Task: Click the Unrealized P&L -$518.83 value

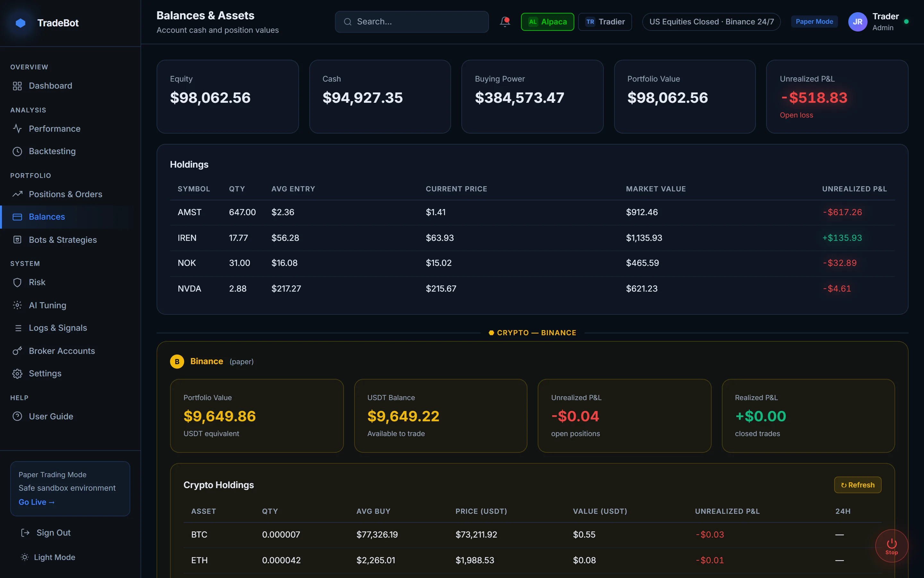Action: click(814, 98)
